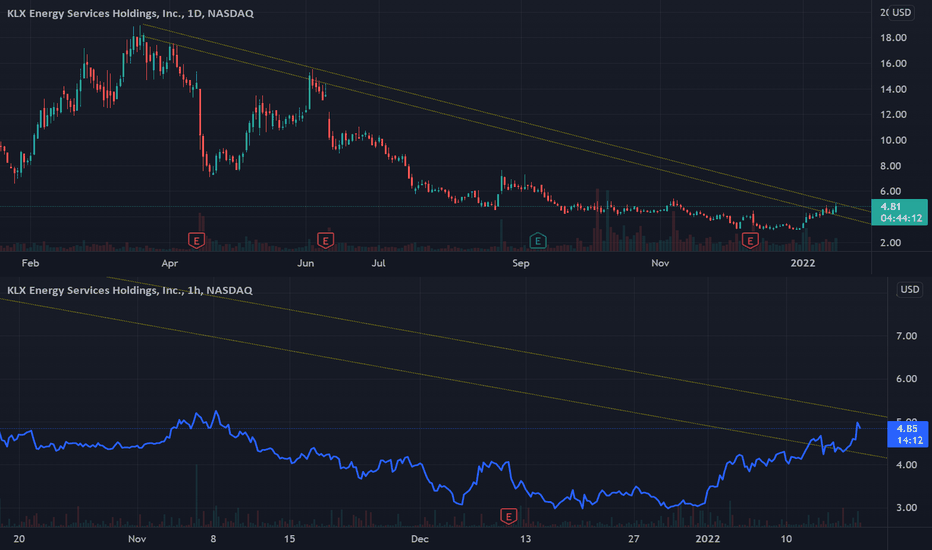
Task: Click the 15 date label on the 1h time axis
Action: pos(289,539)
